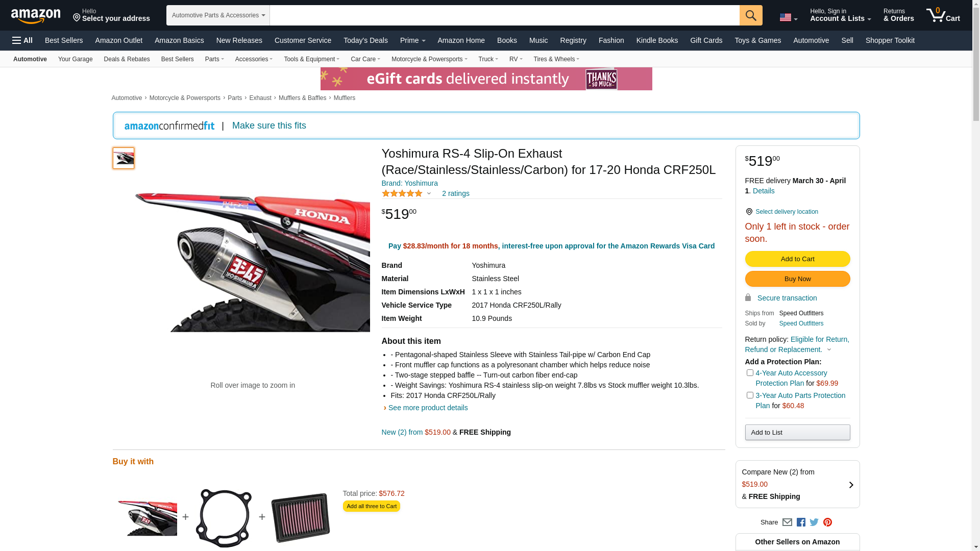Click the Amazon logo

tap(36, 16)
